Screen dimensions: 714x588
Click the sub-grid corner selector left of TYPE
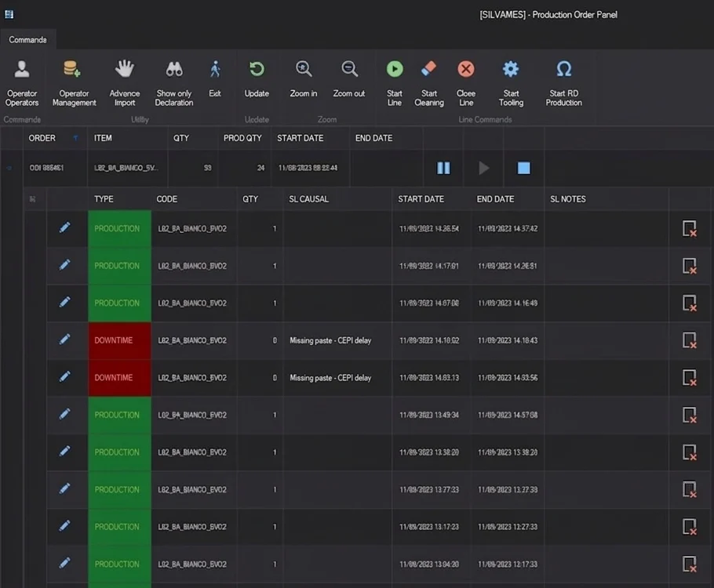pos(32,199)
